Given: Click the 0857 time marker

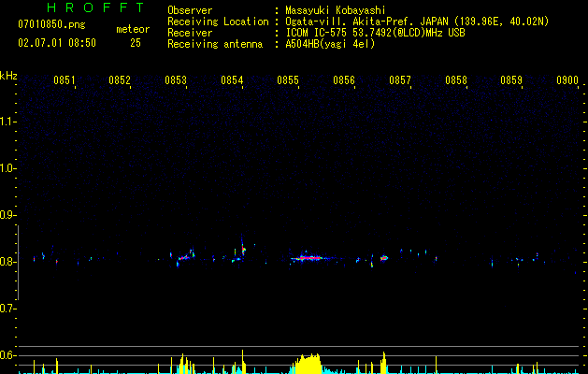Looking at the screenshot, I should click(x=400, y=80).
